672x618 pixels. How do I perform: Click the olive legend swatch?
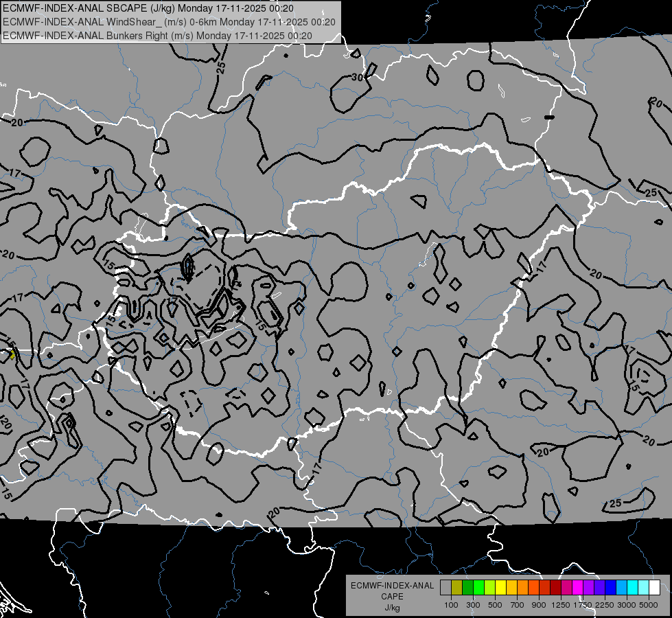click(457, 587)
